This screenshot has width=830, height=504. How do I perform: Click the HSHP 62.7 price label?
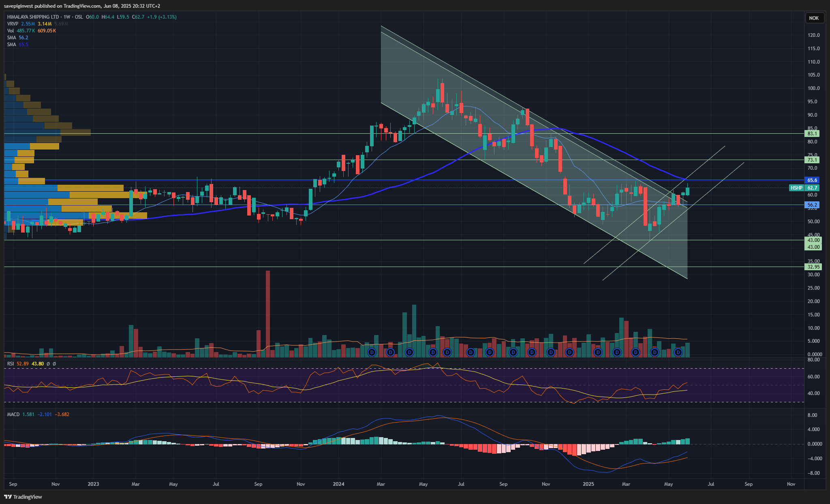coord(804,188)
